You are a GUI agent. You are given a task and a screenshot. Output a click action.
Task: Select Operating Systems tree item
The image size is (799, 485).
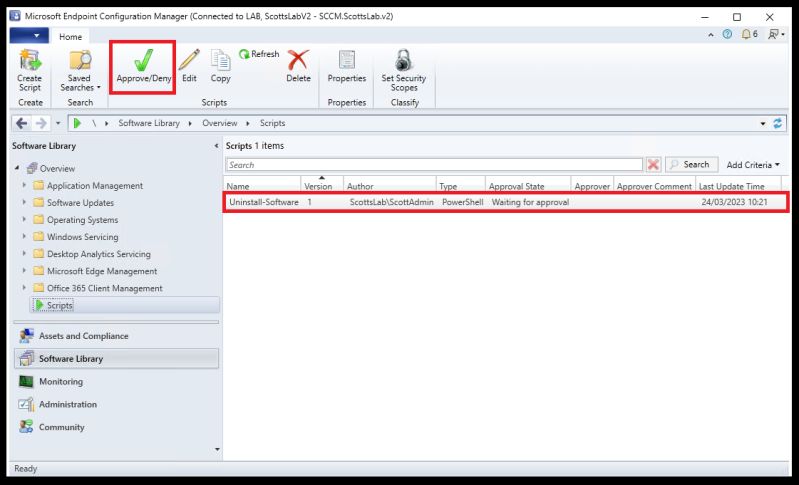click(x=83, y=220)
